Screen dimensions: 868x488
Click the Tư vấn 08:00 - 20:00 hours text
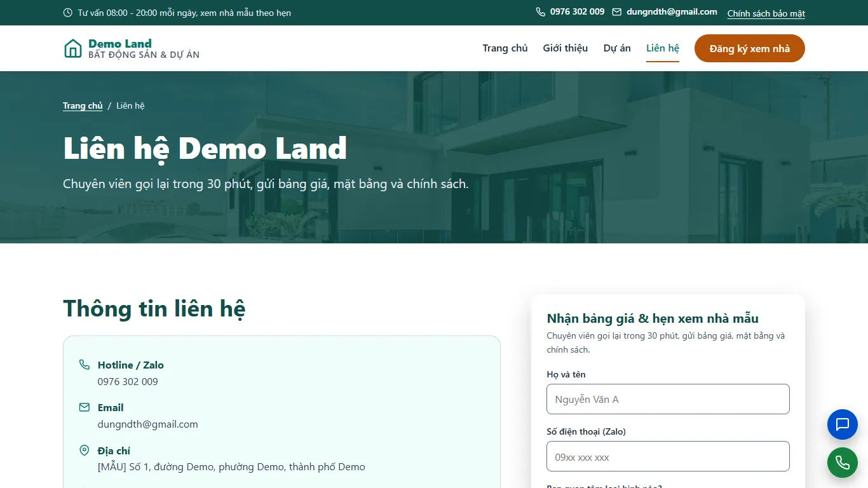click(184, 13)
